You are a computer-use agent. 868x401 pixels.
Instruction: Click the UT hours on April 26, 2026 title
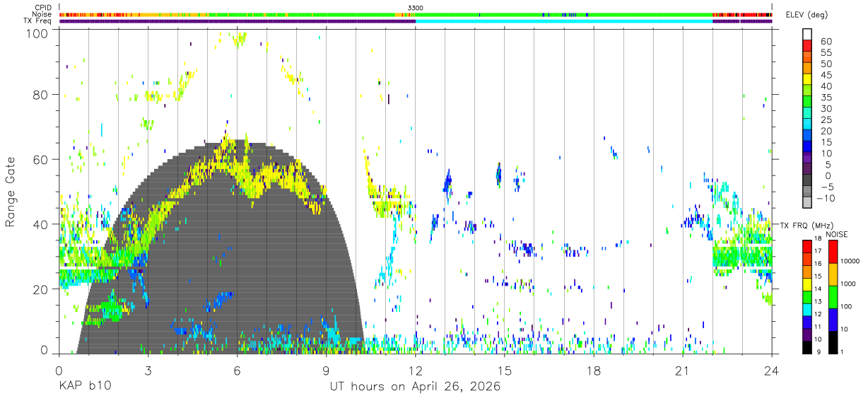(415, 387)
